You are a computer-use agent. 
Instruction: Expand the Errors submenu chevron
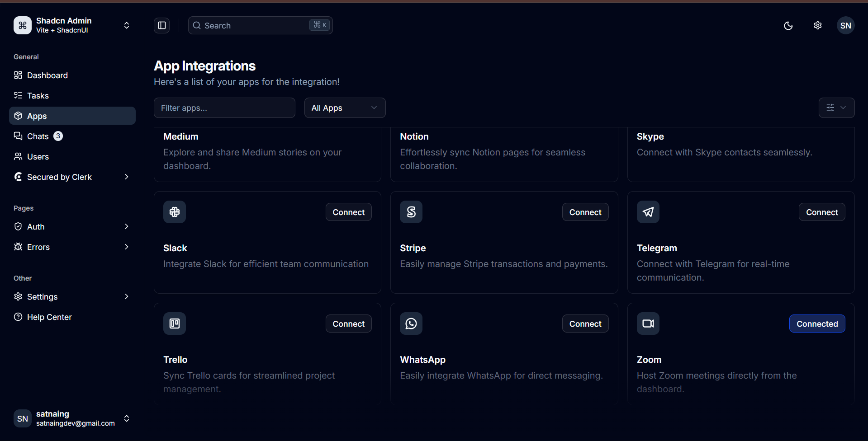pyautogui.click(x=127, y=247)
